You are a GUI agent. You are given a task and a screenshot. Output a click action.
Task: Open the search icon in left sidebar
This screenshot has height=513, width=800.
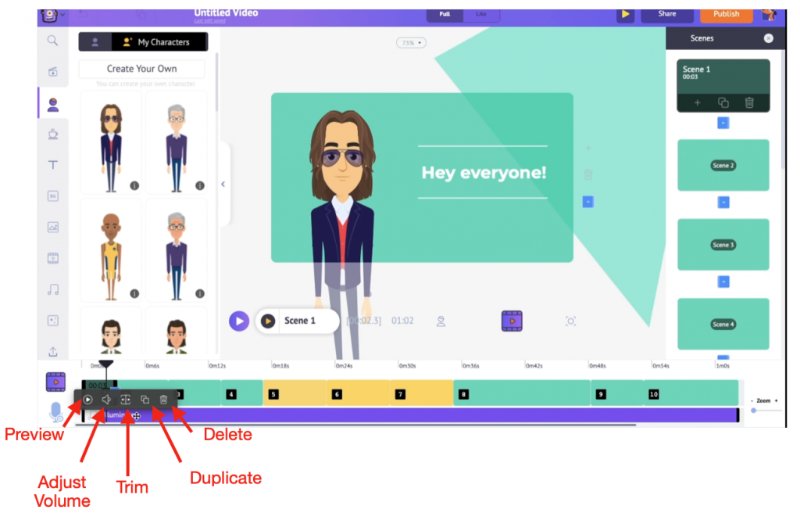pyautogui.click(x=53, y=41)
